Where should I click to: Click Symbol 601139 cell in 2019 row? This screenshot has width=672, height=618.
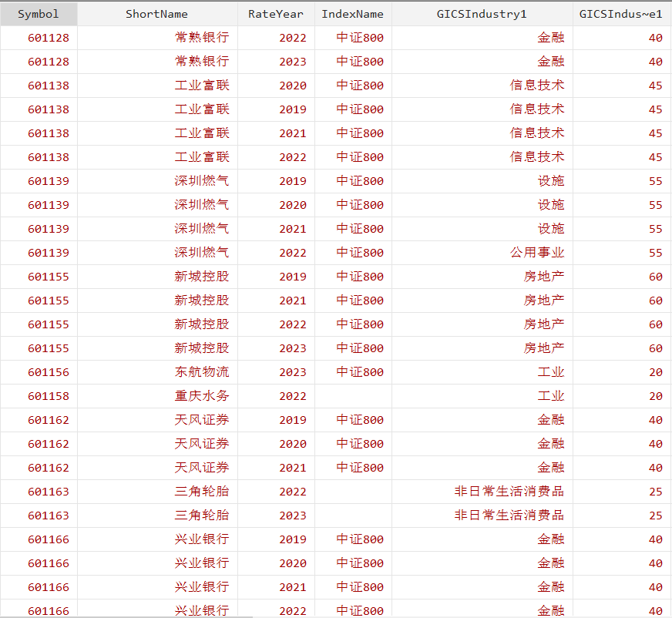point(39,181)
